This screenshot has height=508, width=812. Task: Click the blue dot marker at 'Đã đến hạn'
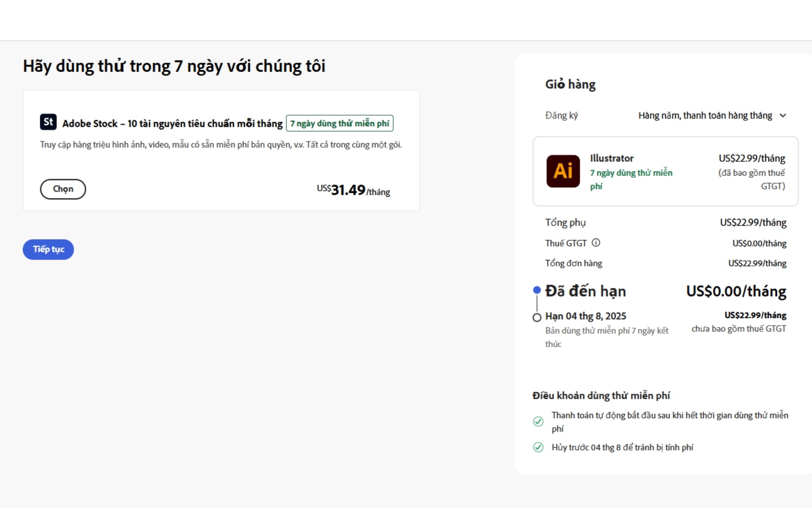(x=537, y=290)
